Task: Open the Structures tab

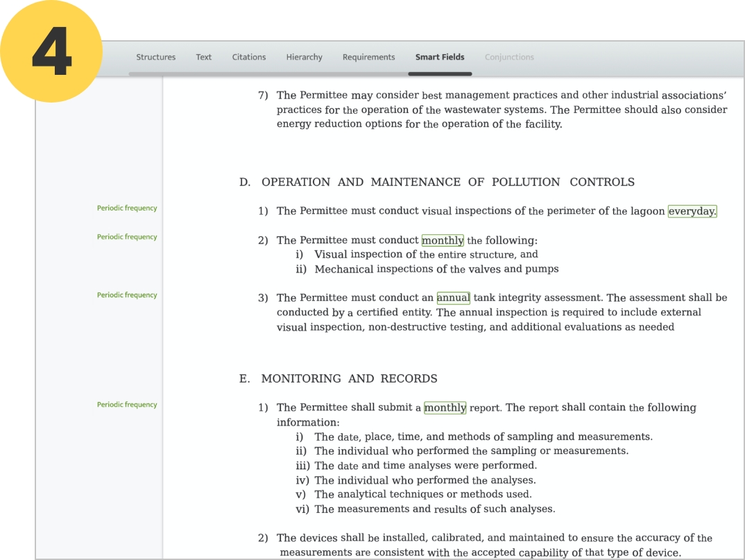Action: pyautogui.click(x=155, y=57)
